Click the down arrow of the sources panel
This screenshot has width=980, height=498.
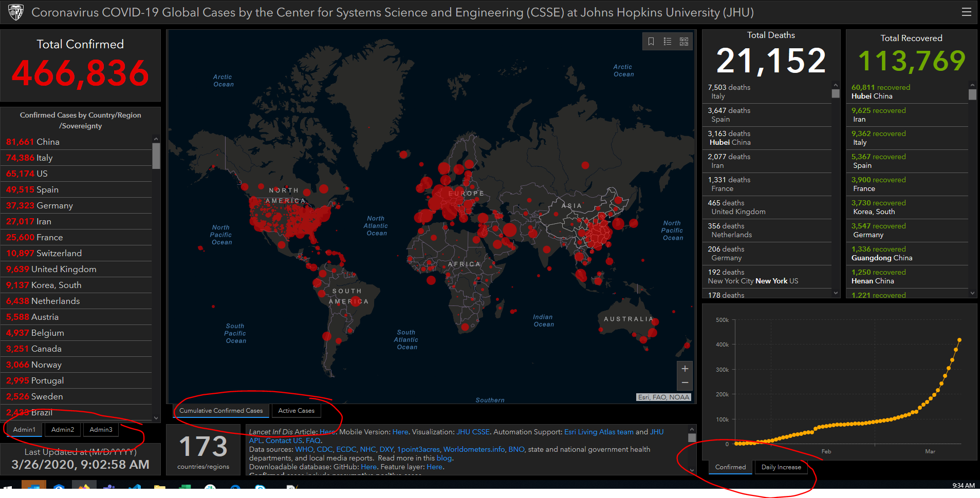click(692, 470)
